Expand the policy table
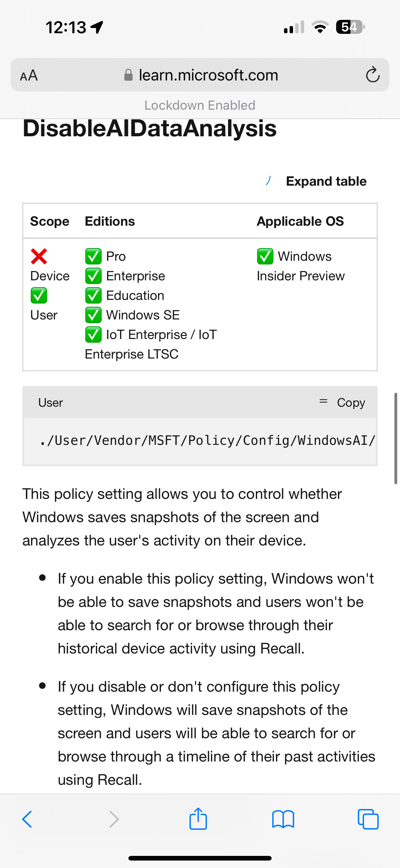This screenshot has width=400, height=868. [326, 181]
